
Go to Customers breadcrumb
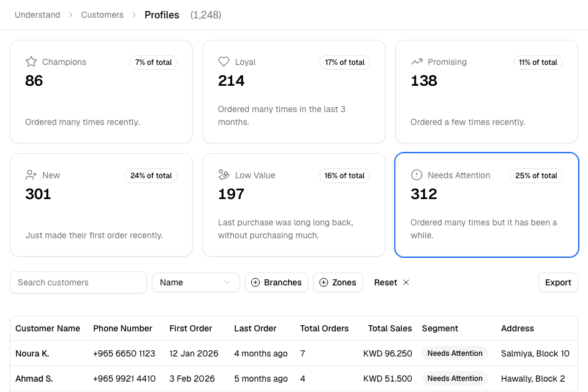(102, 15)
